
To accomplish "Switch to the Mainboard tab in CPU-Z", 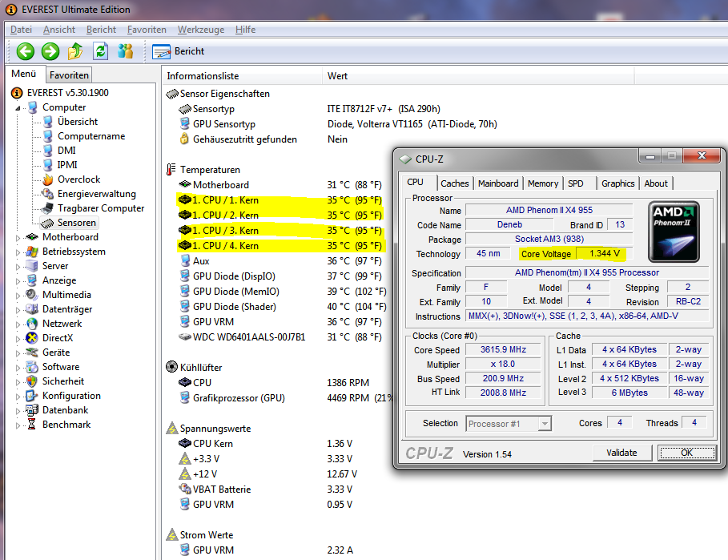I will [x=498, y=183].
